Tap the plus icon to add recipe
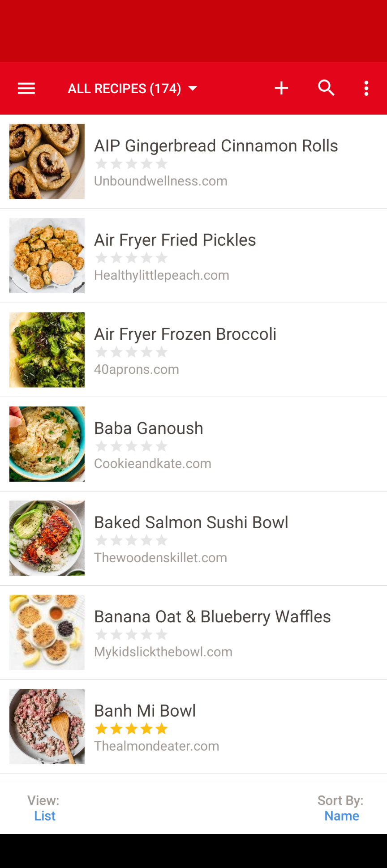 281,88
